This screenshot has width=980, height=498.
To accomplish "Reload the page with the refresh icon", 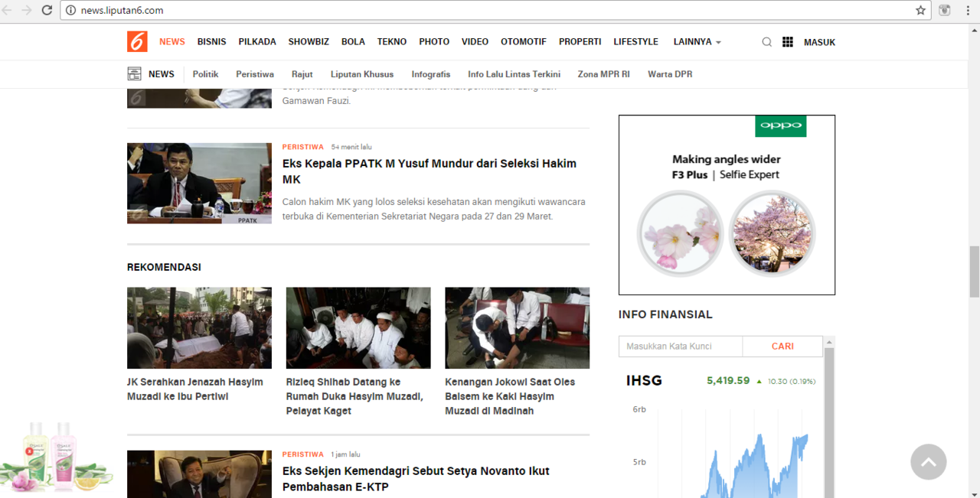I will tap(47, 11).
